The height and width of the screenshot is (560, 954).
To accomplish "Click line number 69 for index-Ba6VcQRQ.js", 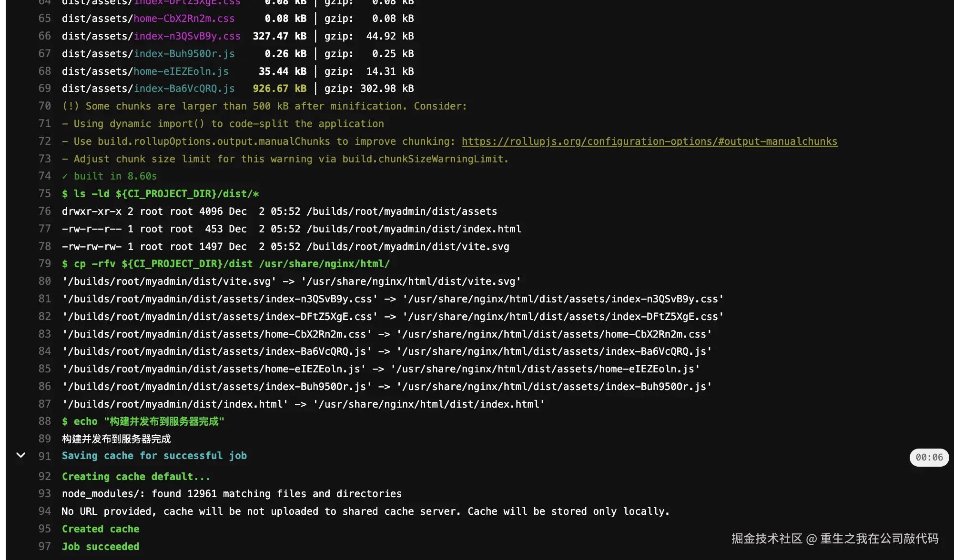I will [44, 89].
